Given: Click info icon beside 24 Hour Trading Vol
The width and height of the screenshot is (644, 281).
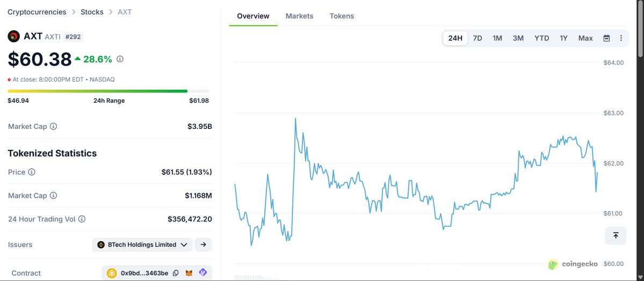Looking at the screenshot, I should click(82, 219).
